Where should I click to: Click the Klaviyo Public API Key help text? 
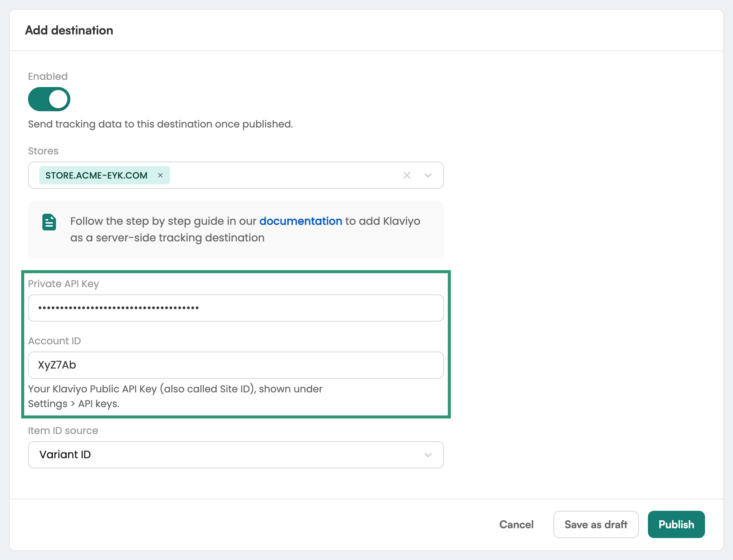point(175,396)
